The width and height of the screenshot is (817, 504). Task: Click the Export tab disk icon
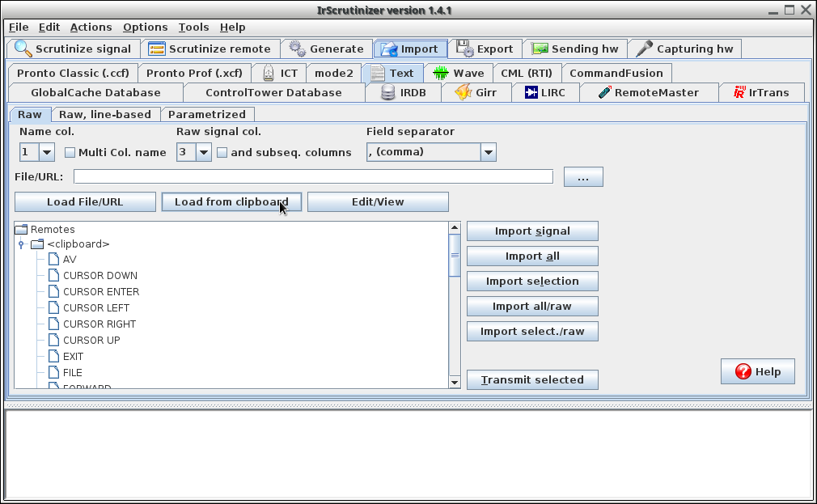[464, 49]
